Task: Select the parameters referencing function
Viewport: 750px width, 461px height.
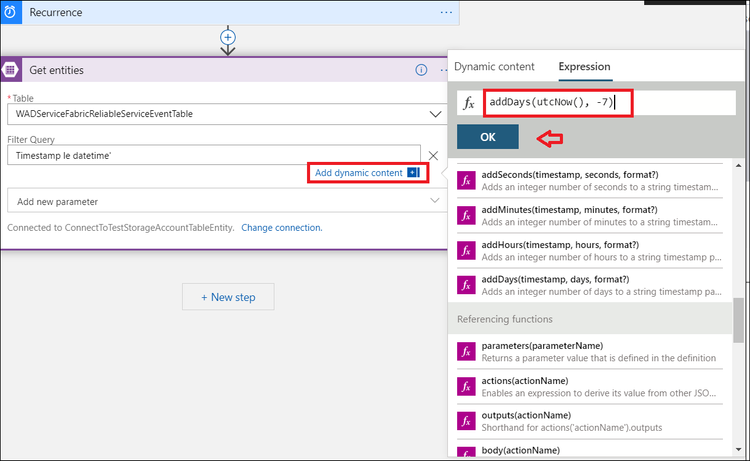Action: (589, 352)
